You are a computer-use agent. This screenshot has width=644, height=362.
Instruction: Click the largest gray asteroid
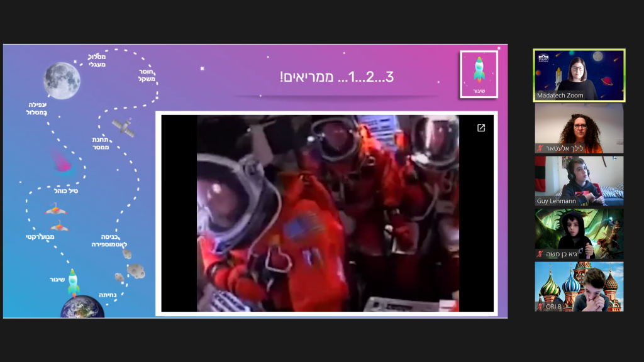[136, 270]
